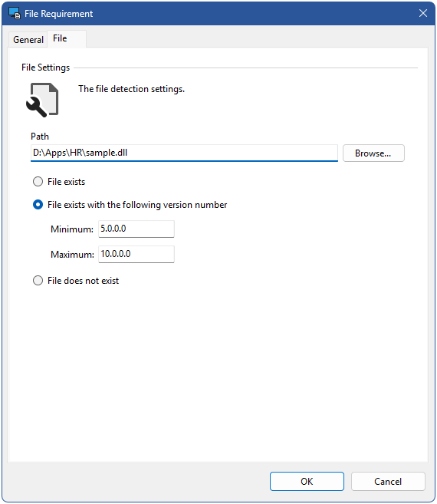Click the file detection wrench icon
The height and width of the screenshot is (504, 437).
pos(42,100)
